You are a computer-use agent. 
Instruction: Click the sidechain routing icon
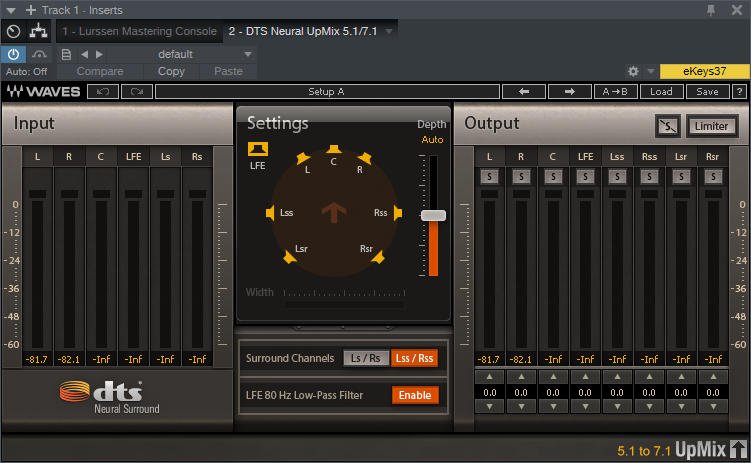pos(38,32)
